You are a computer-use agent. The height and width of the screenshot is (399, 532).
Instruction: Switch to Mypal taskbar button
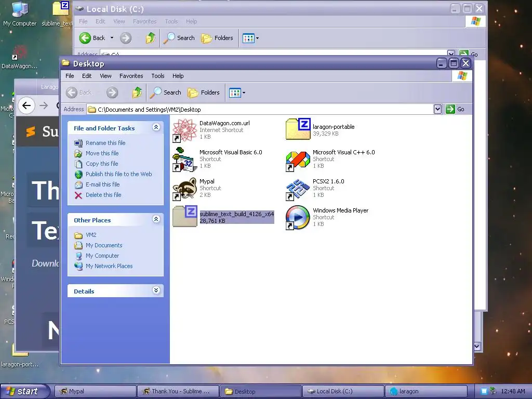point(95,391)
